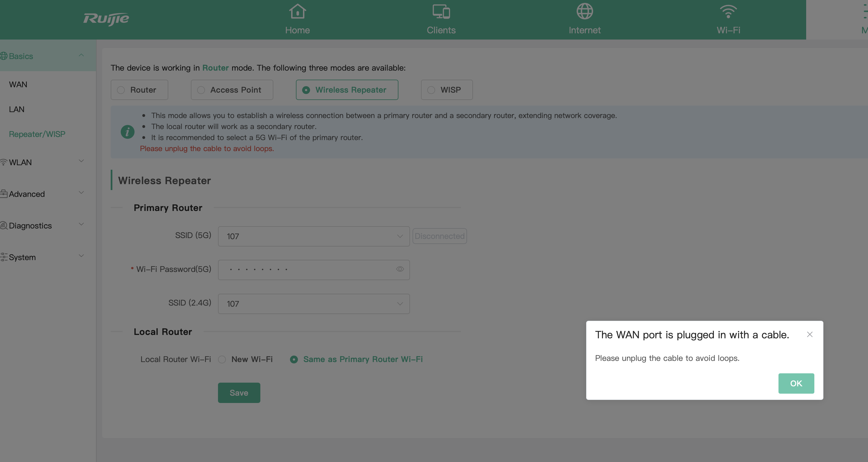Open the Clients devices icon

[x=441, y=12]
